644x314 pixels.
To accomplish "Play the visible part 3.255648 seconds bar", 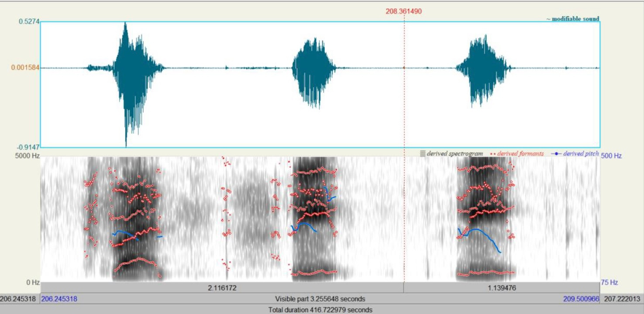I will [x=320, y=299].
